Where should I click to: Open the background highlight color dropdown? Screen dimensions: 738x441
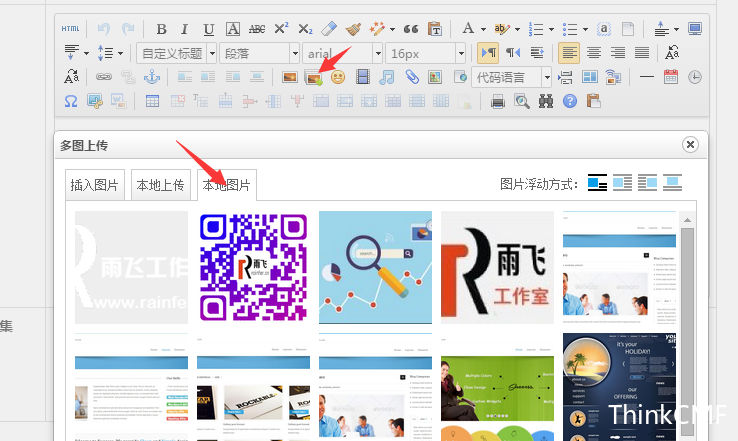click(517, 29)
